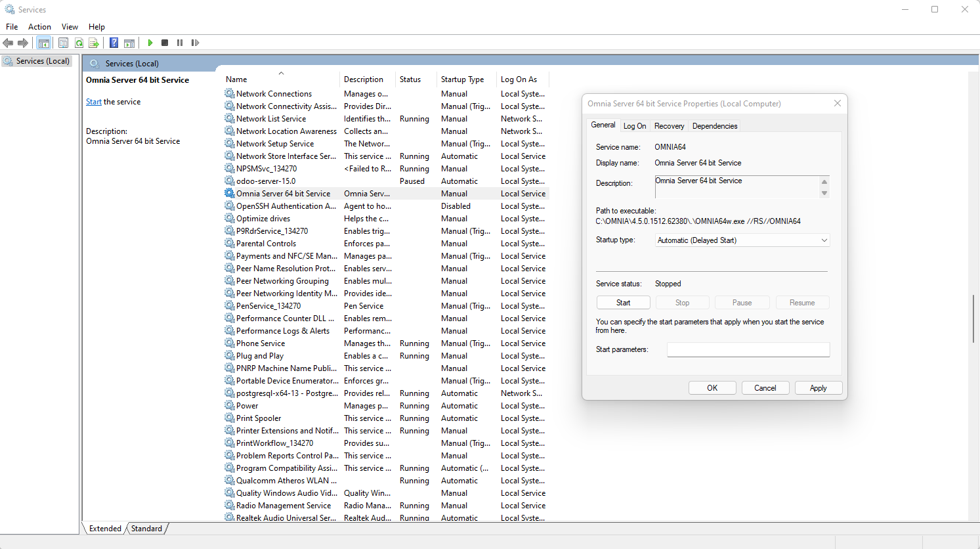The width and height of the screenshot is (980, 549).
Task: Switch to the Log On tab
Action: click(x=635, y=126)
